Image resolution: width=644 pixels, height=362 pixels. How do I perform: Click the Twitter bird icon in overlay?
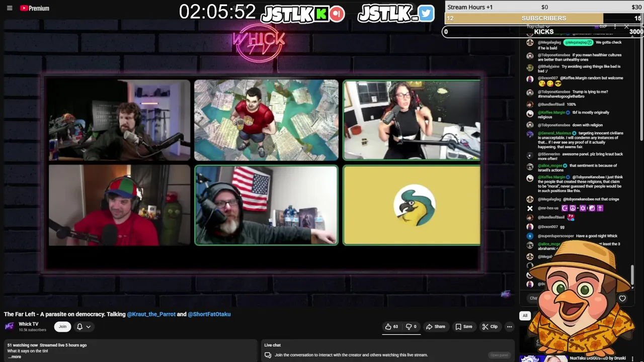coord(426,14)
